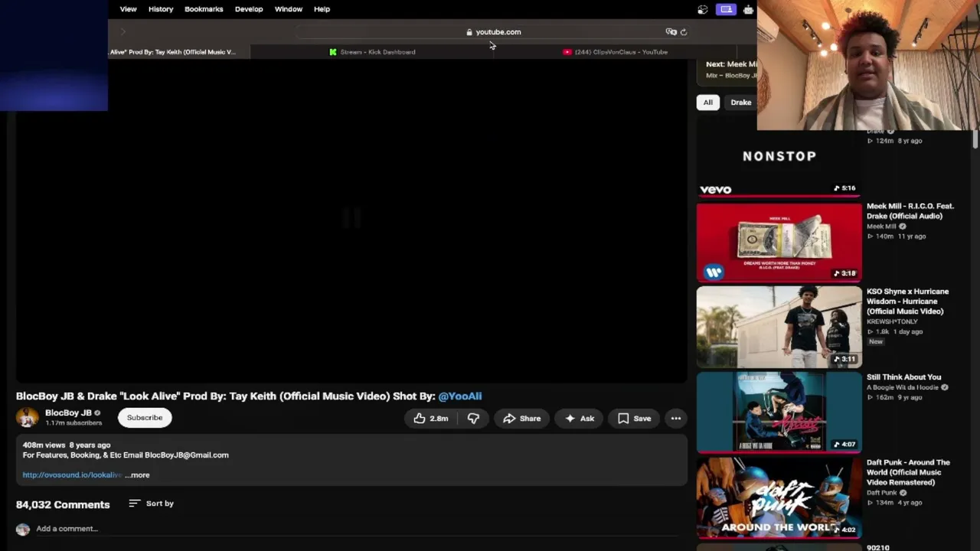Like the Look Alive video
Image resolution: width=980 pixels, height=551 pixels.
[x=430, y=419]
